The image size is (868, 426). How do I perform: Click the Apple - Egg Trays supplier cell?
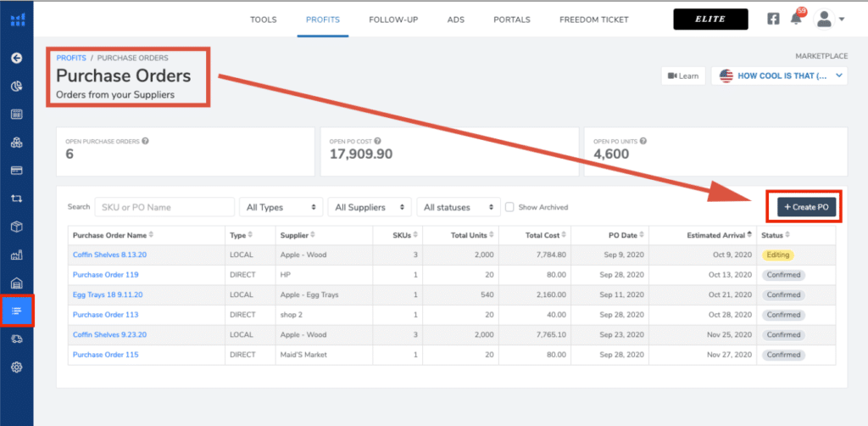pos(323,294)
